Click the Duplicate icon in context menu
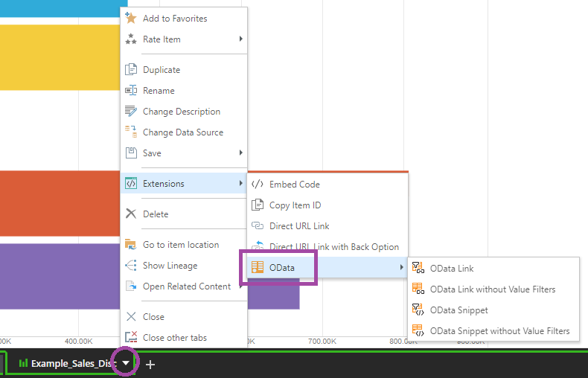 coord(131,70)
